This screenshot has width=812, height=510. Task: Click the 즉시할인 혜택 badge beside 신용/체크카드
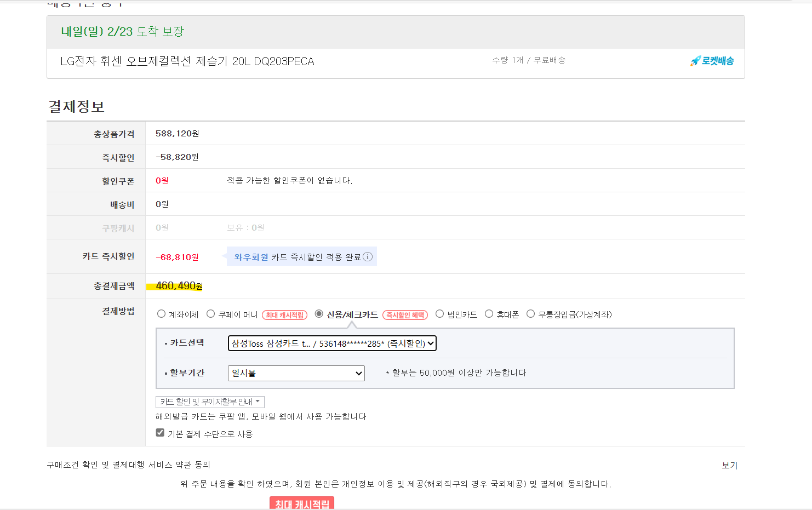point(405,315)
